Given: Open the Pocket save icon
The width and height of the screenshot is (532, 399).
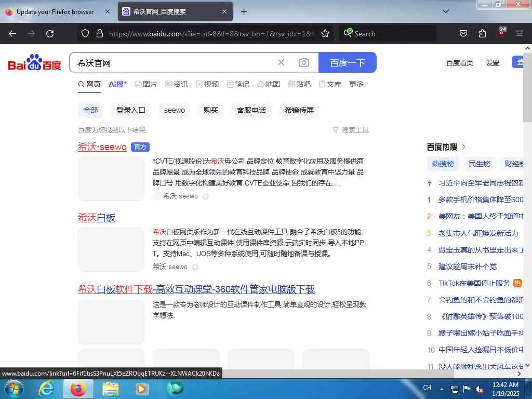Looking at the screenshot, I should [x=463, y=34].
